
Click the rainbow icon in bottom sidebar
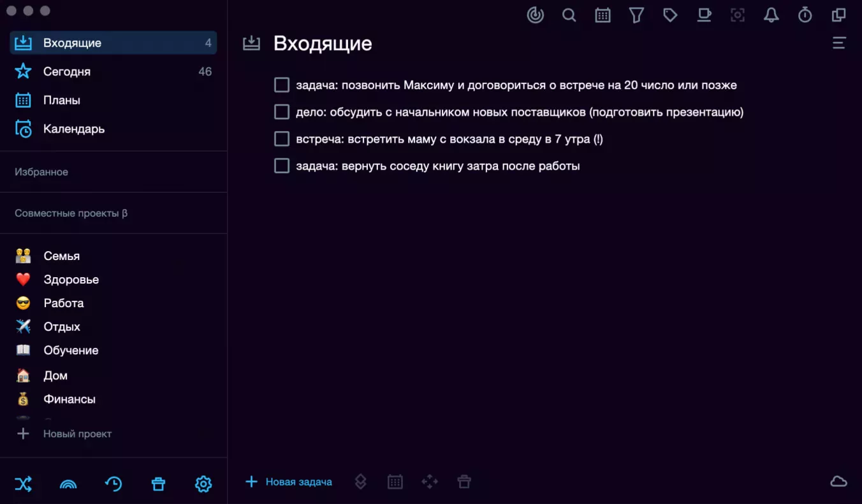pyautogui.click(x=68, y=484)
